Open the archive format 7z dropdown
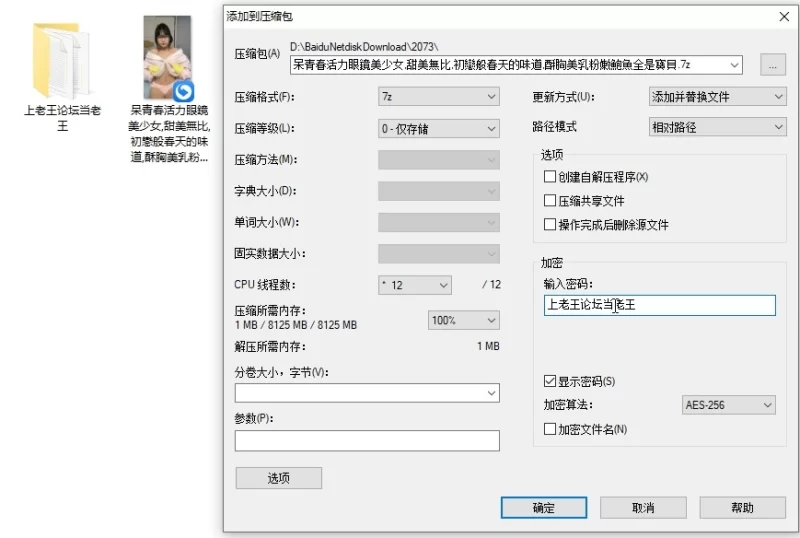The width and height of the screenshot is (800, 538). (438, 97)
